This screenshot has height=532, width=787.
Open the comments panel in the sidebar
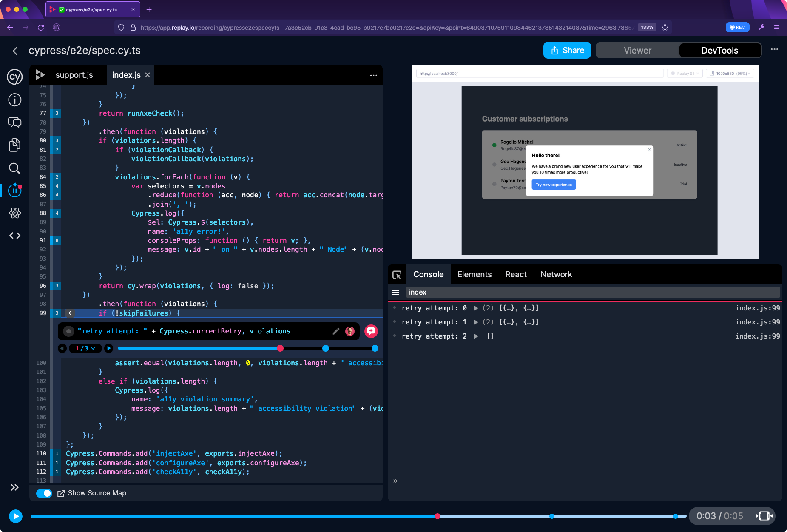pos(15,122)
